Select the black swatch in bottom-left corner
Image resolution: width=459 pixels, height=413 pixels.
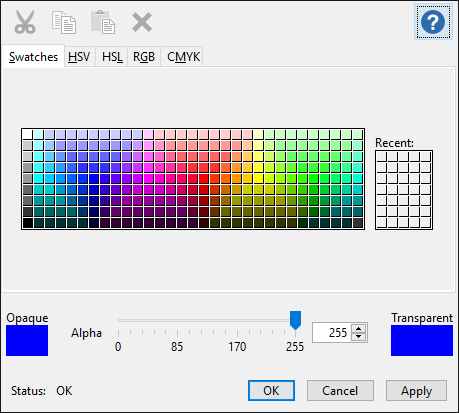[28, 223]
